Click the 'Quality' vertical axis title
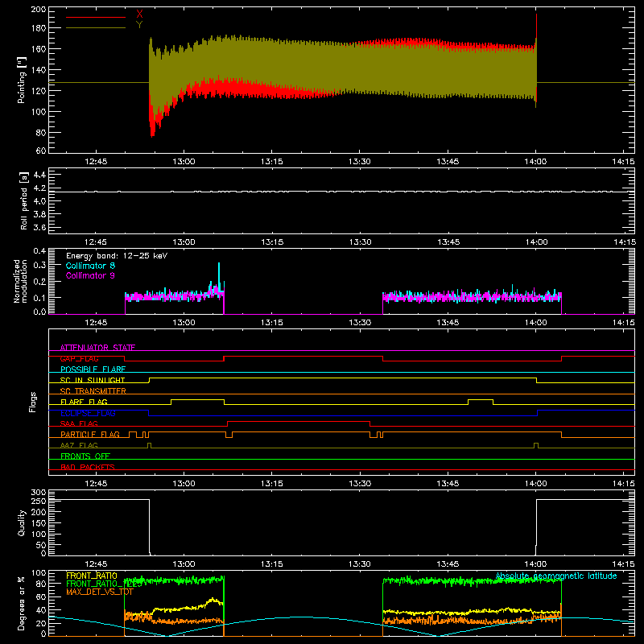The height and width of the screenshot is (644, 644). tap(22, 522)
